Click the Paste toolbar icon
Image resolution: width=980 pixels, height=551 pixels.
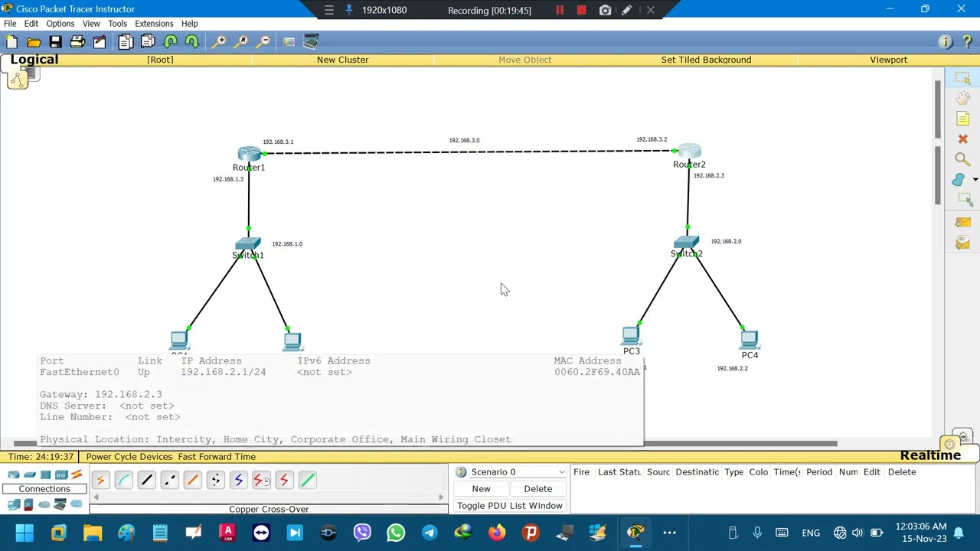[x=148, y=41]
